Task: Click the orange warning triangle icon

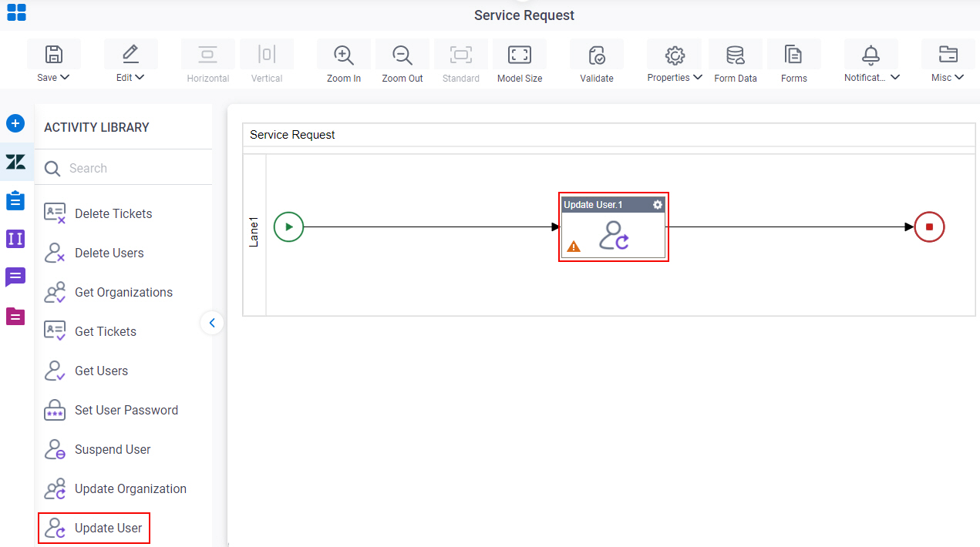Action: coord(574,247)
